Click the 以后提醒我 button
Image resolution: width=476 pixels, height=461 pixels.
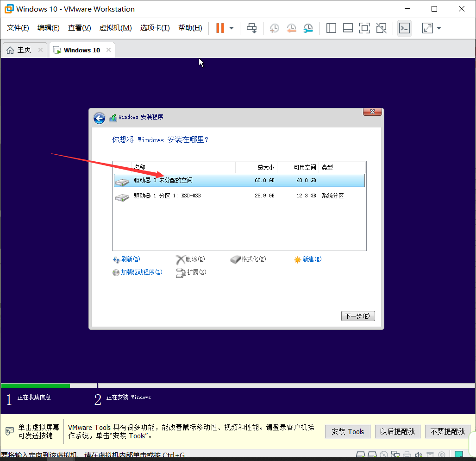click(397, 431)
